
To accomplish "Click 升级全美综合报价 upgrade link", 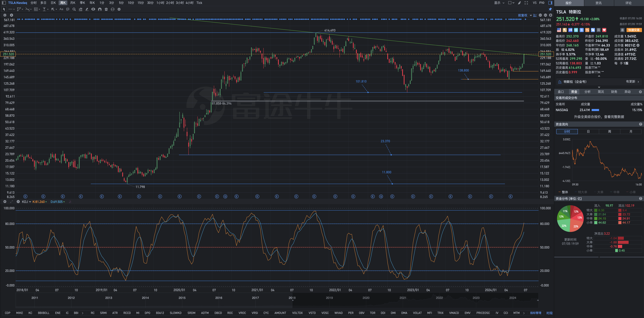I will coord(599,117).
